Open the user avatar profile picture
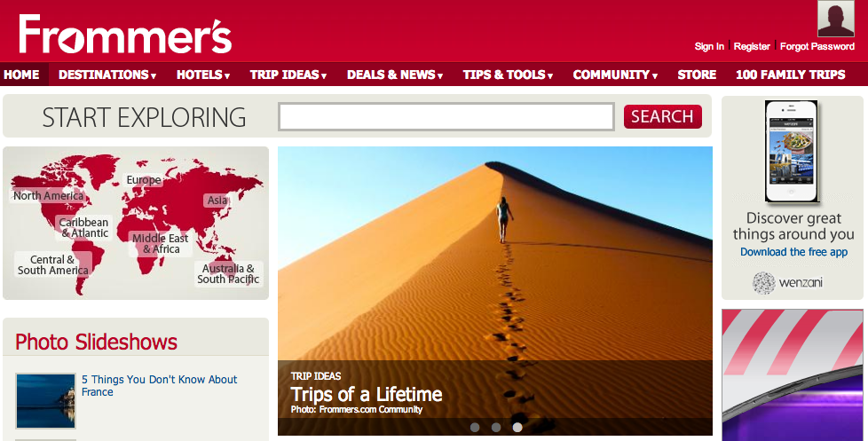This screenshot has width=868, height=441. coord(836,19)
